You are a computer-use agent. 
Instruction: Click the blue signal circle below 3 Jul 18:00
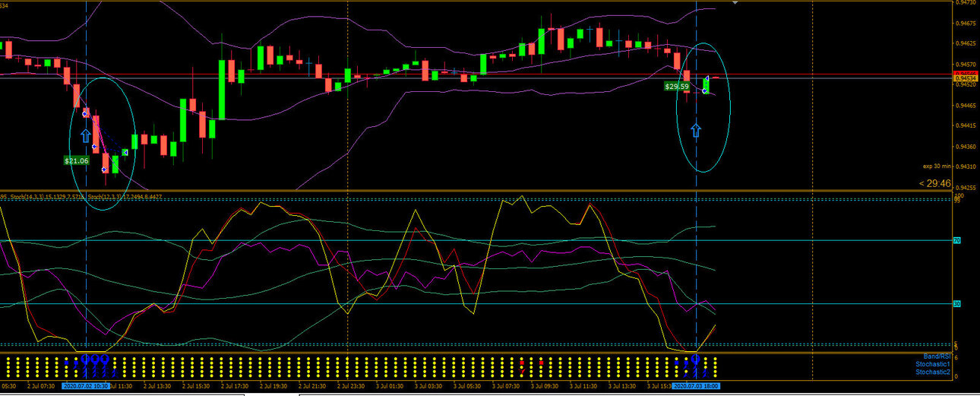(x=694, y=358)
